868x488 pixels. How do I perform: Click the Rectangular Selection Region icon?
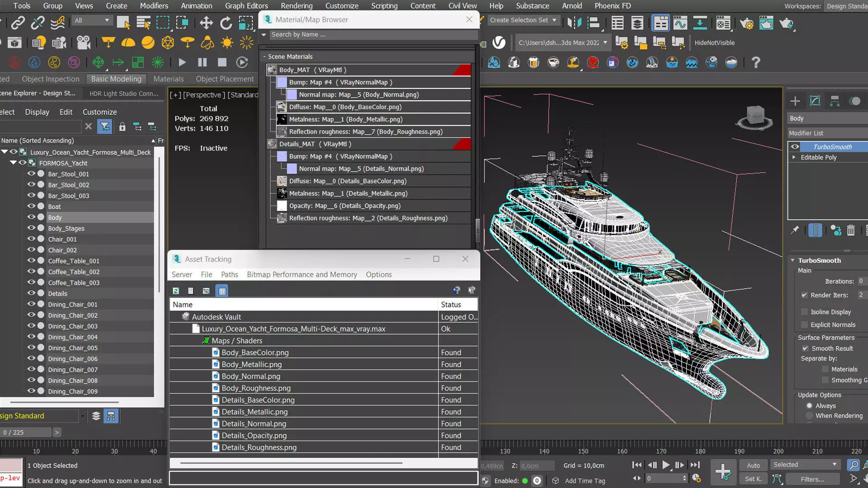click(163, 23)
